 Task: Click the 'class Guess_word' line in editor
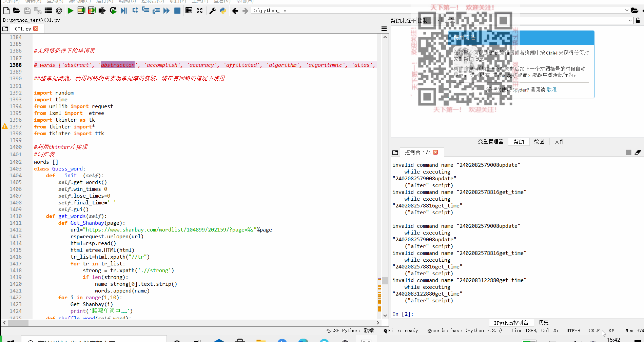click(x=60, y=169)
